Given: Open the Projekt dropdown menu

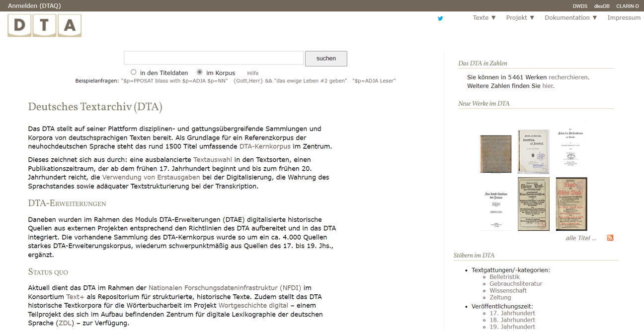Looking at the screenshot, I should pos(519,17).
